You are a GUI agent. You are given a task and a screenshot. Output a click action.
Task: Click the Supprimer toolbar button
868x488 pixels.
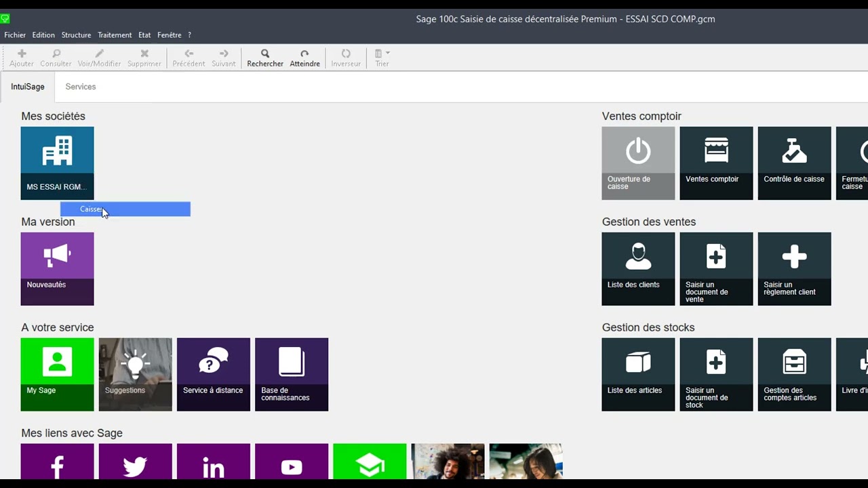[144, 58]
